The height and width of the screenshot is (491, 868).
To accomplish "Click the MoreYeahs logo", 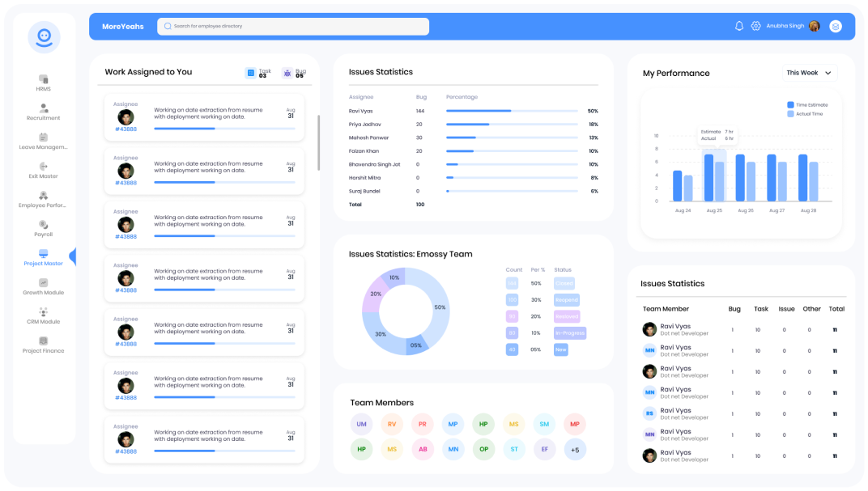I will [121, 26].
